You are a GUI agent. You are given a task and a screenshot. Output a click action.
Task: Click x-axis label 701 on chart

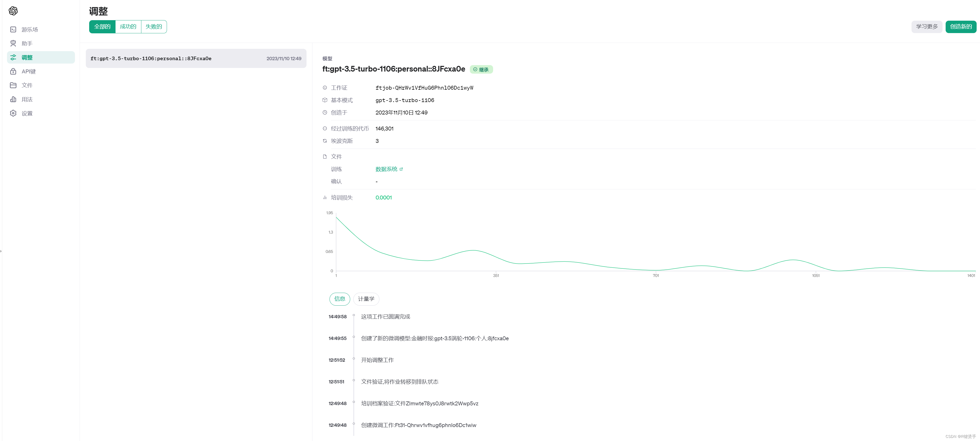[x=656, y=276]
